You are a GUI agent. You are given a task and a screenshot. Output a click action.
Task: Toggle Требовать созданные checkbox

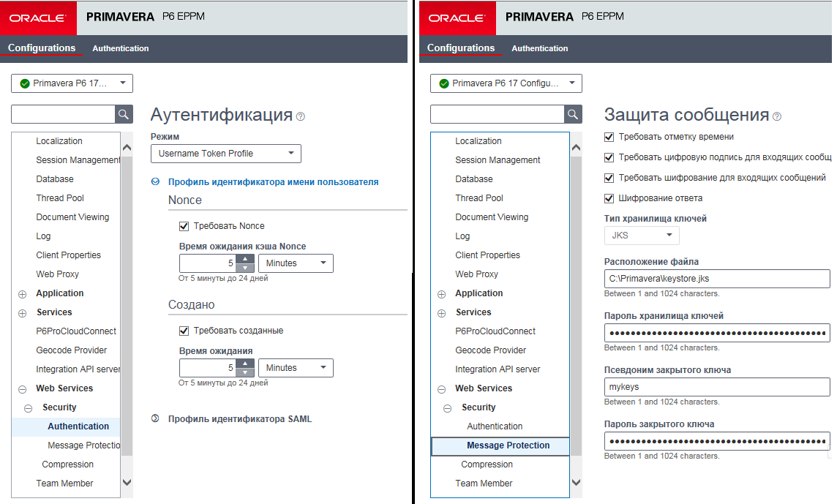pos(184,331)
